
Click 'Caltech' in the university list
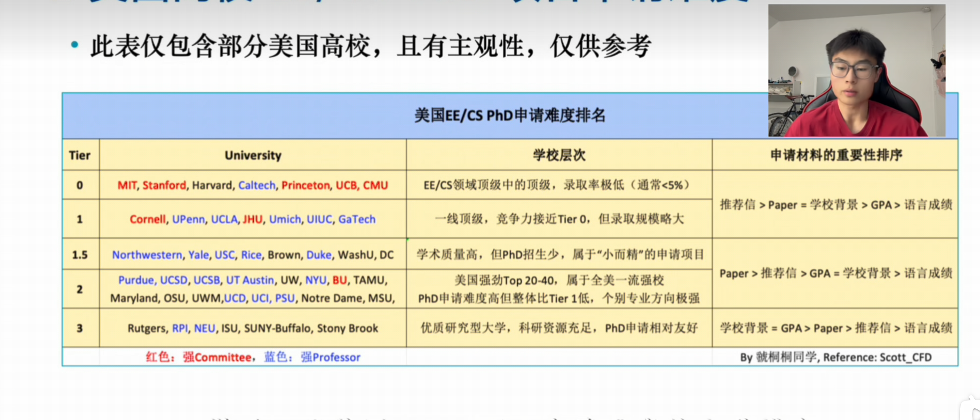click(257, 186)
